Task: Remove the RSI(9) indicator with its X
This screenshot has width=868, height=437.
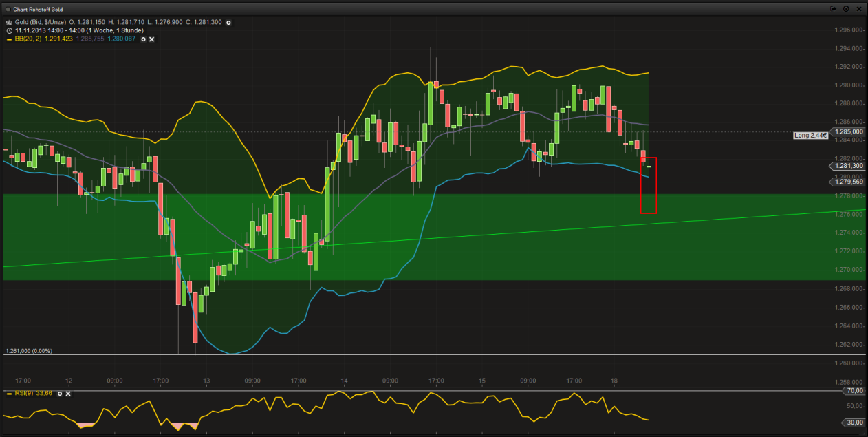Action: click(69, 394)
